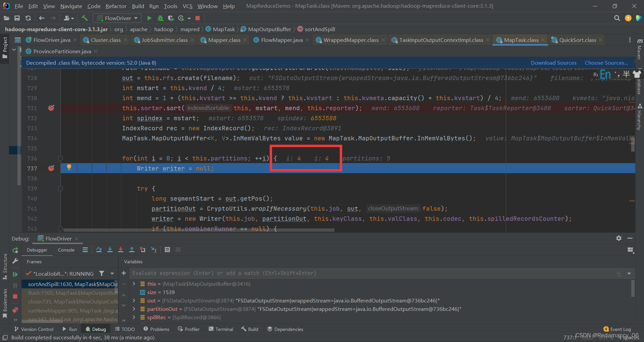Navigate back with the left arrow icon
Viewport: 644px width, 342px height.
coord(42,18)
